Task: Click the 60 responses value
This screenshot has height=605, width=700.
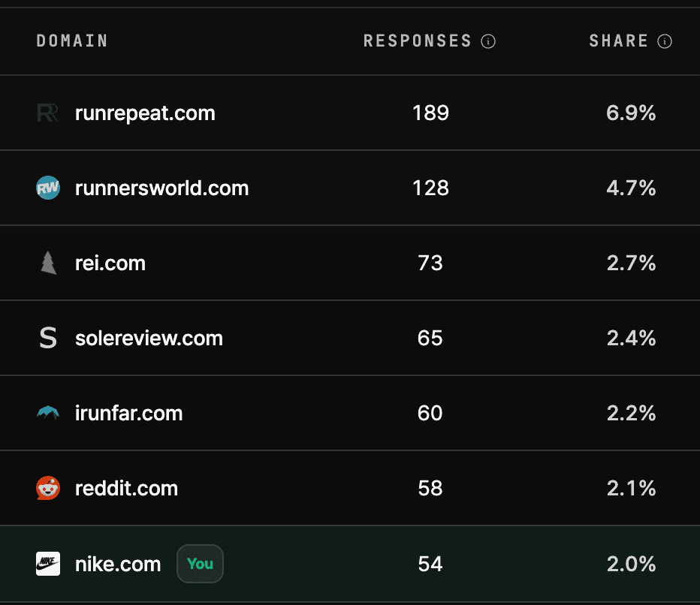Action: click(430, 413)
